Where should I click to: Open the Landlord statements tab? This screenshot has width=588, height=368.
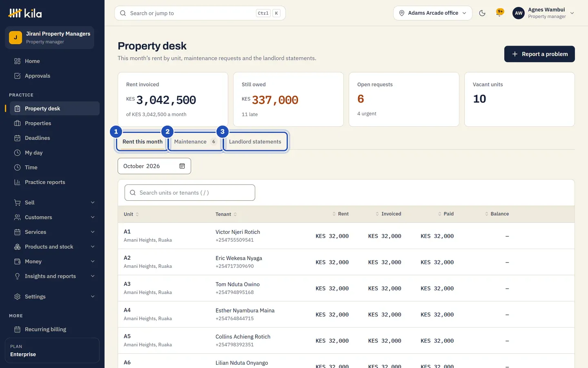pyautogui.click(x=255, y=141)
